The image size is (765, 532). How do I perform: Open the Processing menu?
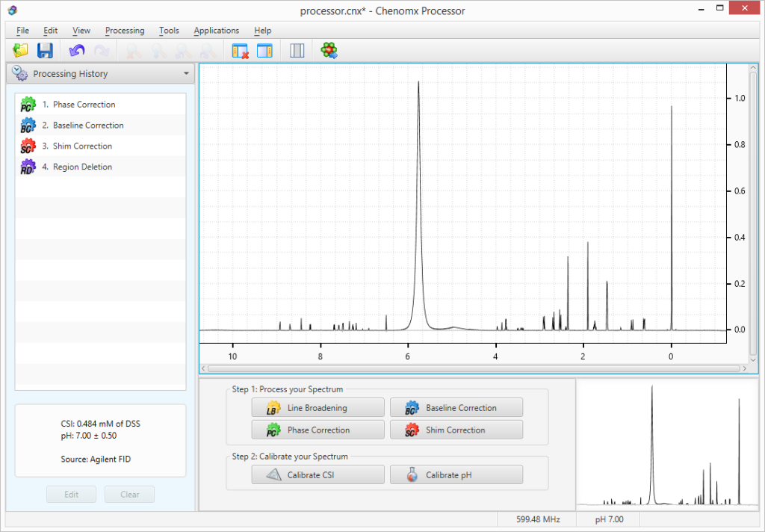(125, 31)
